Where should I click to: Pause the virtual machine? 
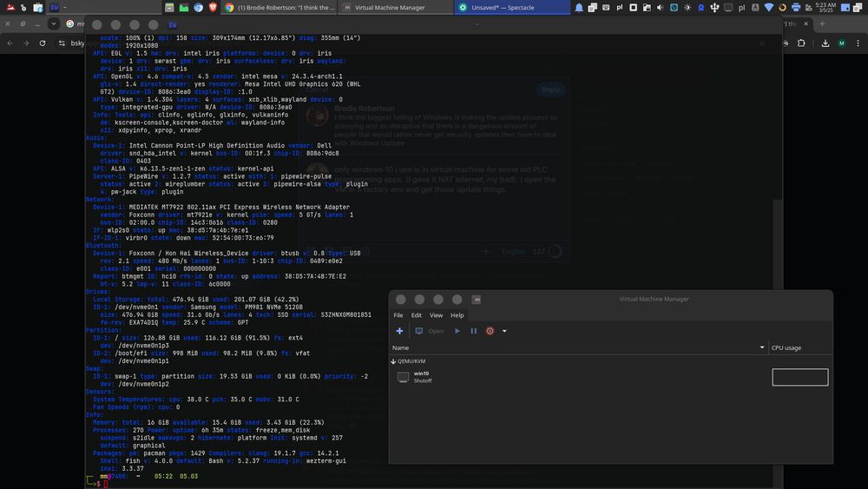(474, 331)
